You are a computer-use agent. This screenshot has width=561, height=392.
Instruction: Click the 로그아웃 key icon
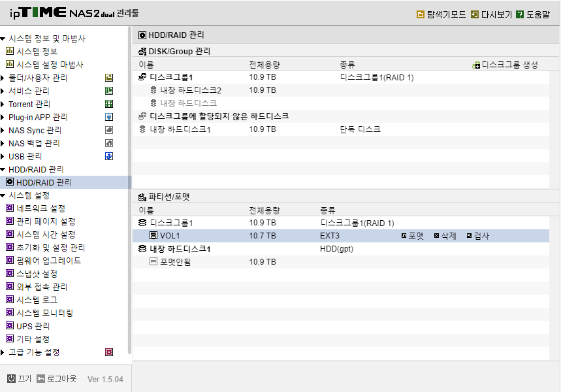point(40,378)
